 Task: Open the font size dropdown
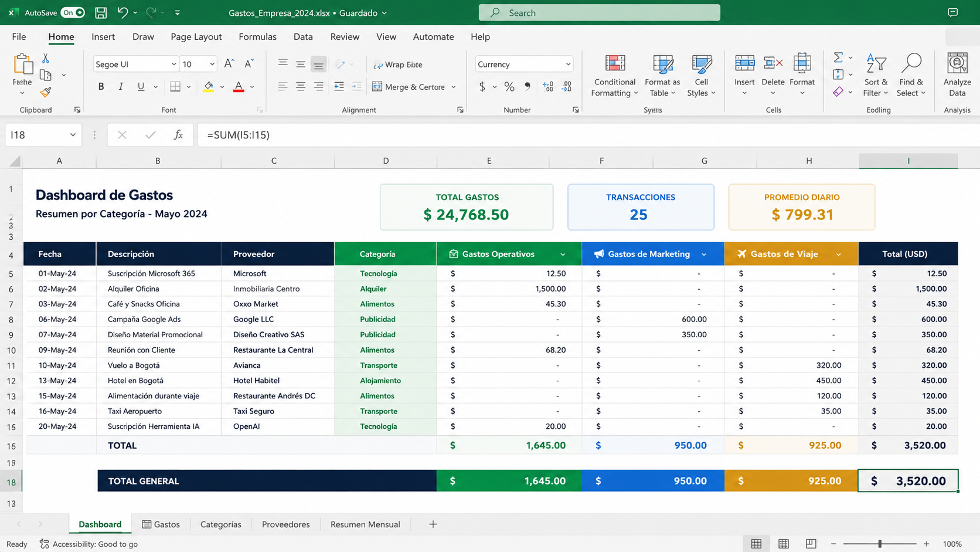click(x=212, y=64)
